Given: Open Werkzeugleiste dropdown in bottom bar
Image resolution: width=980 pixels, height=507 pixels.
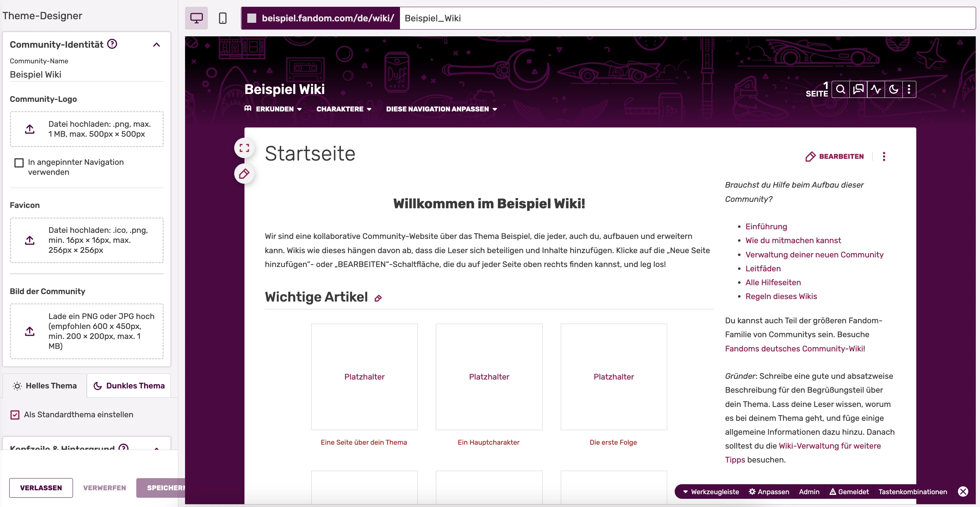Looking at the screenshot, I should pyautogui.click(x=711, y=491).
